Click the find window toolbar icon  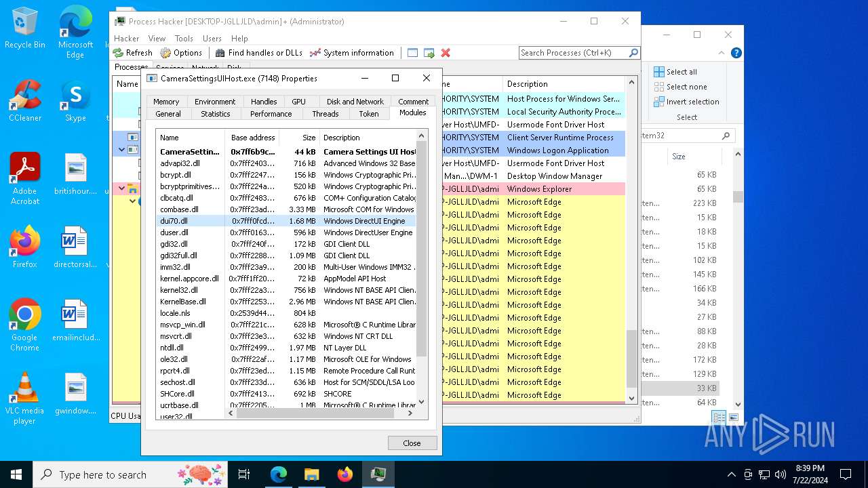click(413, 53)
